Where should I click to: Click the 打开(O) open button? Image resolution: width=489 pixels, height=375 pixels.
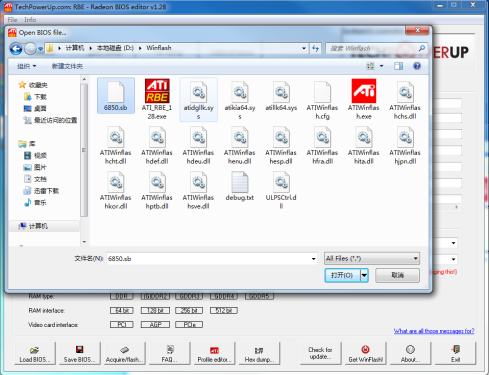pyautogui.click(x=343, y=275)
